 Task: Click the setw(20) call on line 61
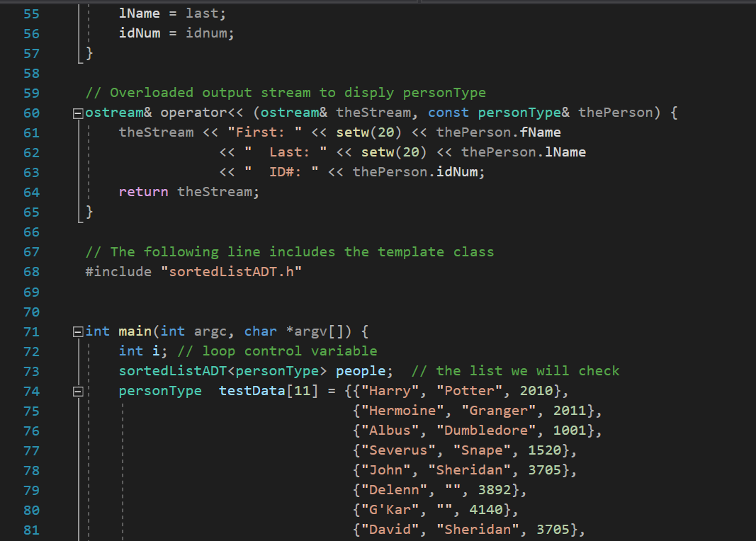(x=371, y=132)
